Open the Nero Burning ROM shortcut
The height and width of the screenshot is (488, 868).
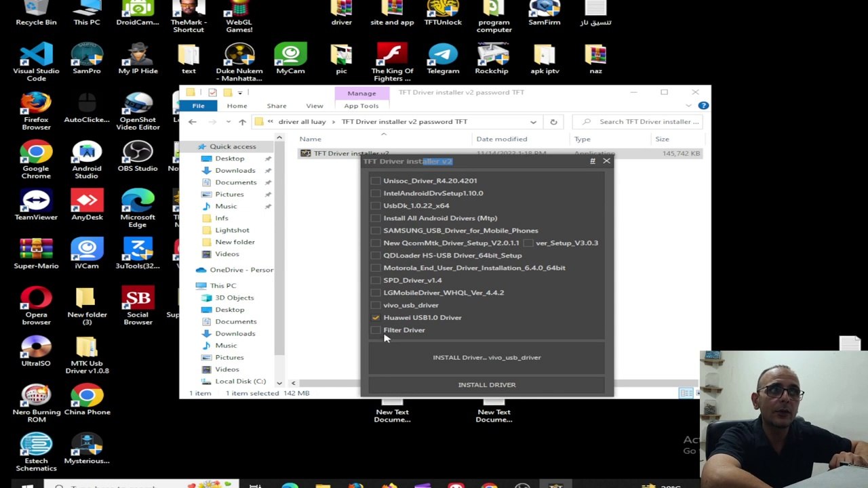[x=36, y=404]
